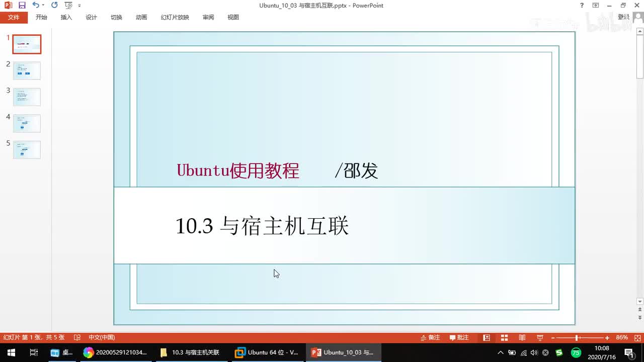Switch to the 插入 ribbon tab
Screen dimensions: 644x362
[66, 17]
